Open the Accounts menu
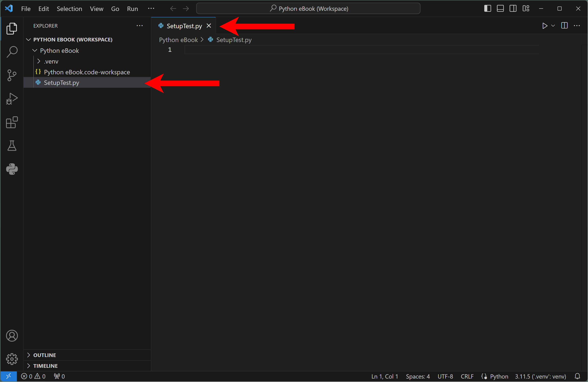The height and width of the screenshot is (382, 588). click(x=12, y=335)
